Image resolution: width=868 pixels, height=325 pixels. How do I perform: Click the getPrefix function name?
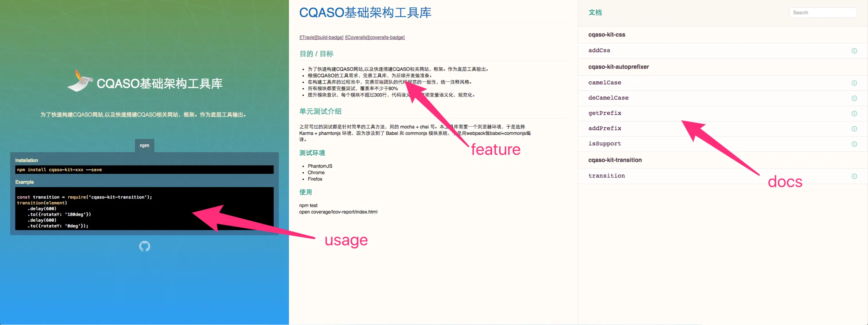click(x=604, y=113)
